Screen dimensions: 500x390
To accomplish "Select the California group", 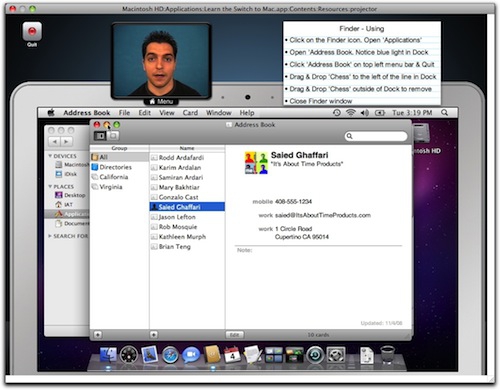I will 119,177.
